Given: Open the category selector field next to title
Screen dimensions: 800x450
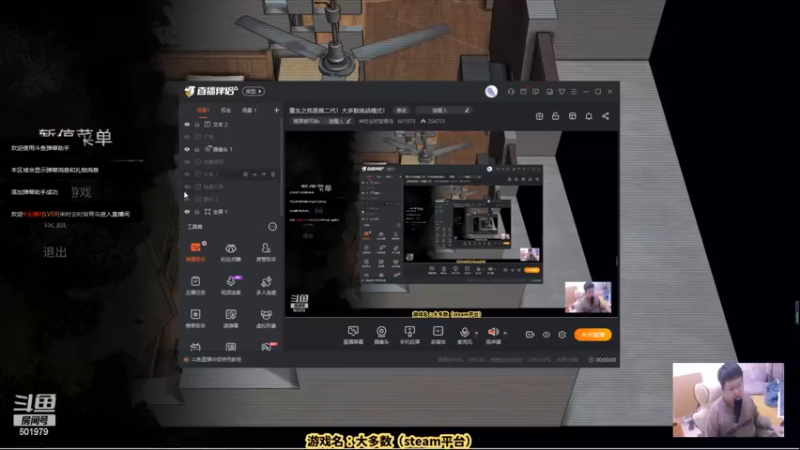Looking at the screenshot, I should point(443,110).
